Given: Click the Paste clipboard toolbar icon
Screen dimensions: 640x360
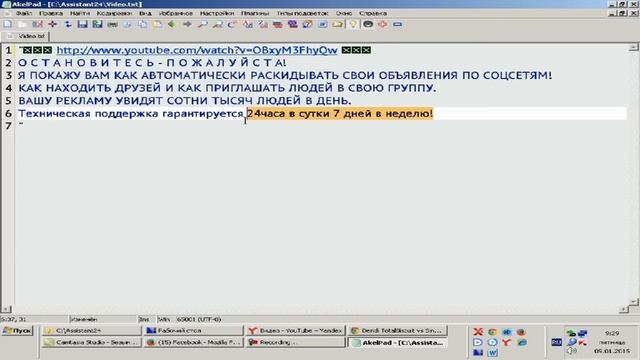Looking at the screenshot, I should (x=158, y=24).
